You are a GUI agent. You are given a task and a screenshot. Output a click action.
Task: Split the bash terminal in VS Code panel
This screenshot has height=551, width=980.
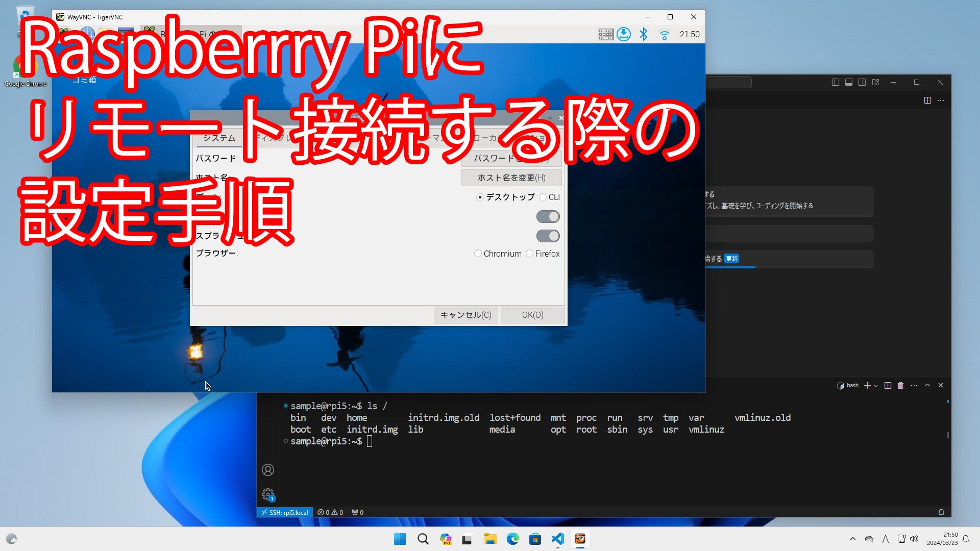[x=888, y=386]
